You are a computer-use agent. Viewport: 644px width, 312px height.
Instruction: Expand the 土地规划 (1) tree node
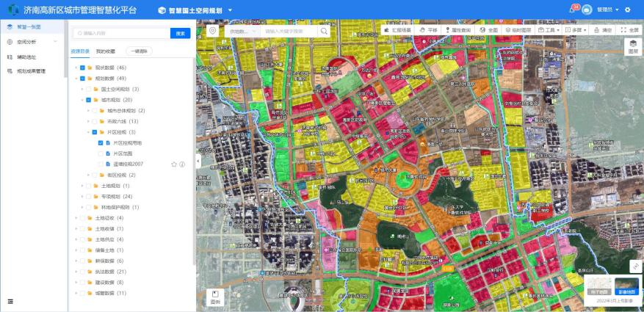(82, 186)
